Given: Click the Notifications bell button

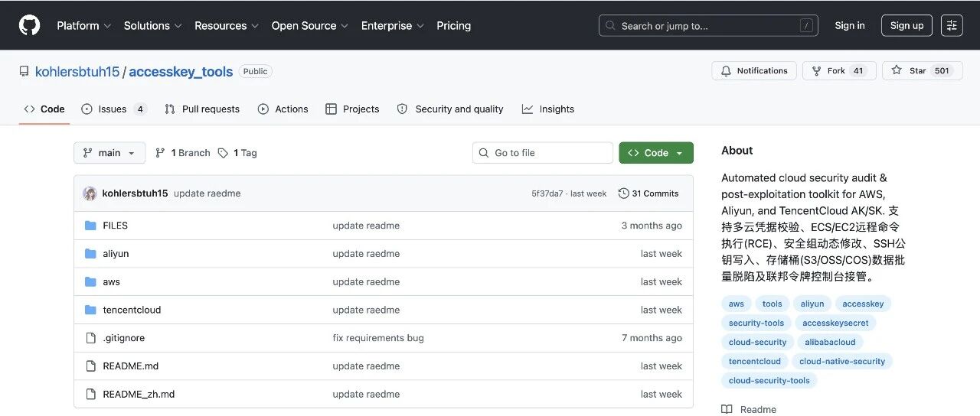Looking at the screenshot, I should pyautogui.click(x=754, y=70).
